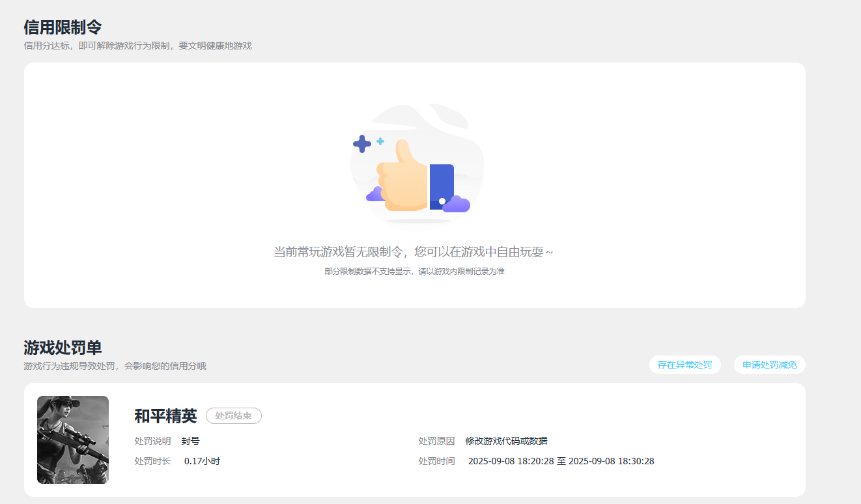This screenshot has height=504, width=861.
Task: Click the 处罚说明 label
Action: [152, 441]
